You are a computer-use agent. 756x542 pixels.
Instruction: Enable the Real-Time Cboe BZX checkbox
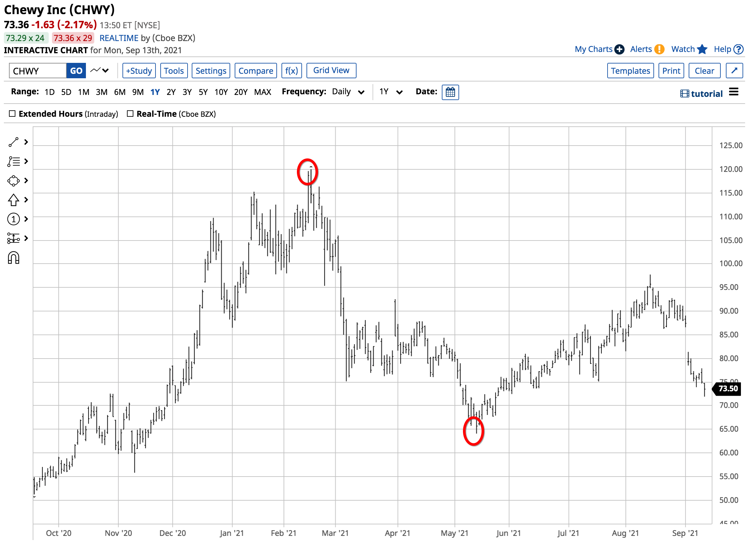coord(130,114)
